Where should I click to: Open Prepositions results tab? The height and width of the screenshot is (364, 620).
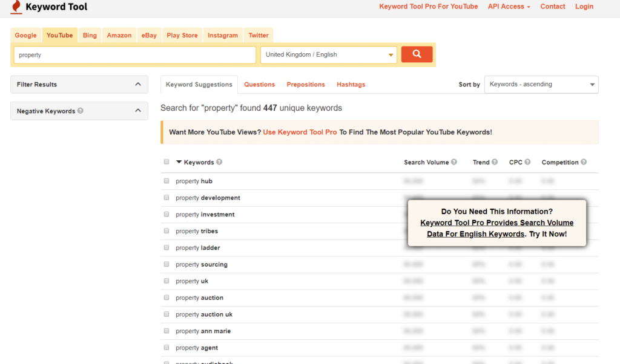click(x=306, y=85)
